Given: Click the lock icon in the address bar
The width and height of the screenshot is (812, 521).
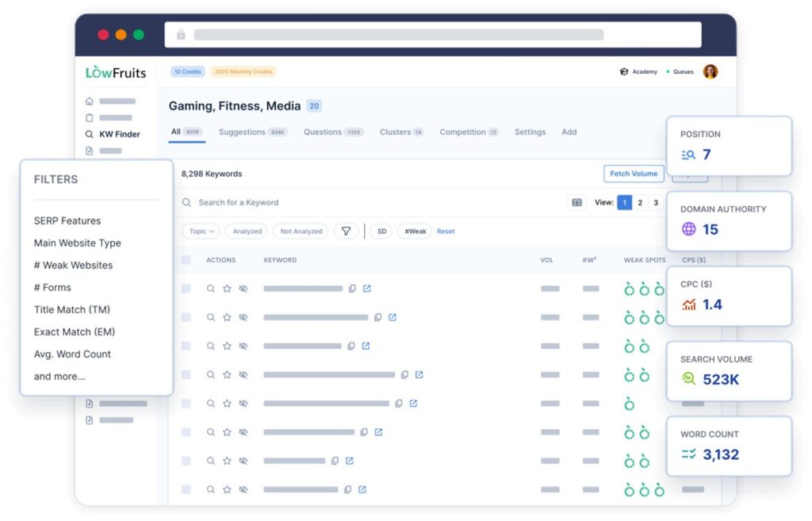Looking at the screenshot, I should (x=181, y=35).
